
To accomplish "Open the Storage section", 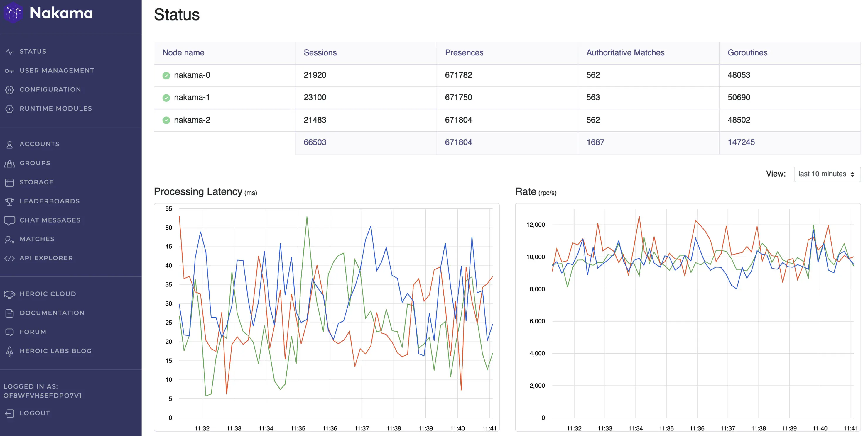I will coord(36,182).
